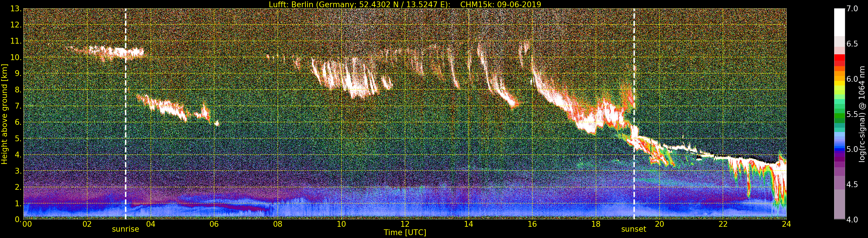Click the time axis tick '00'
This screenshot has height=238, width=868.
point(27,224)
